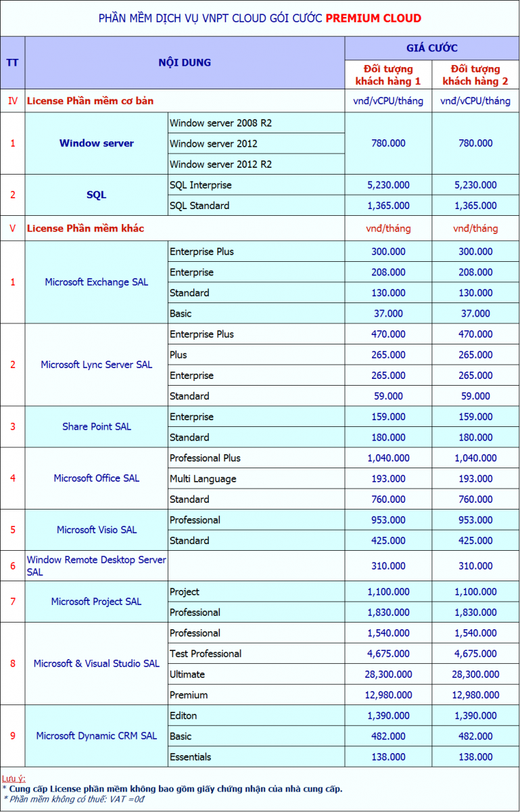Select section row 'License Phần mềm khác'
Viewport: 520px width, 812px height.
point(85,228)
